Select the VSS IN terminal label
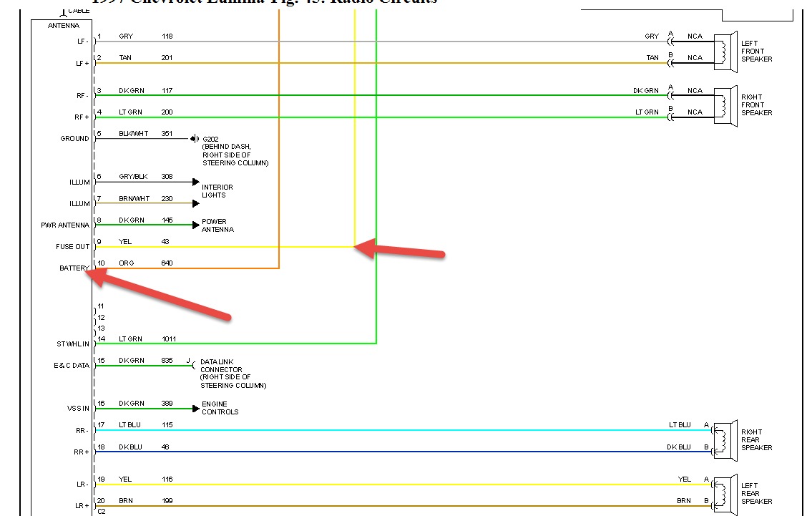The width and height of the screenshot is (812, 516). click(78, 408)
